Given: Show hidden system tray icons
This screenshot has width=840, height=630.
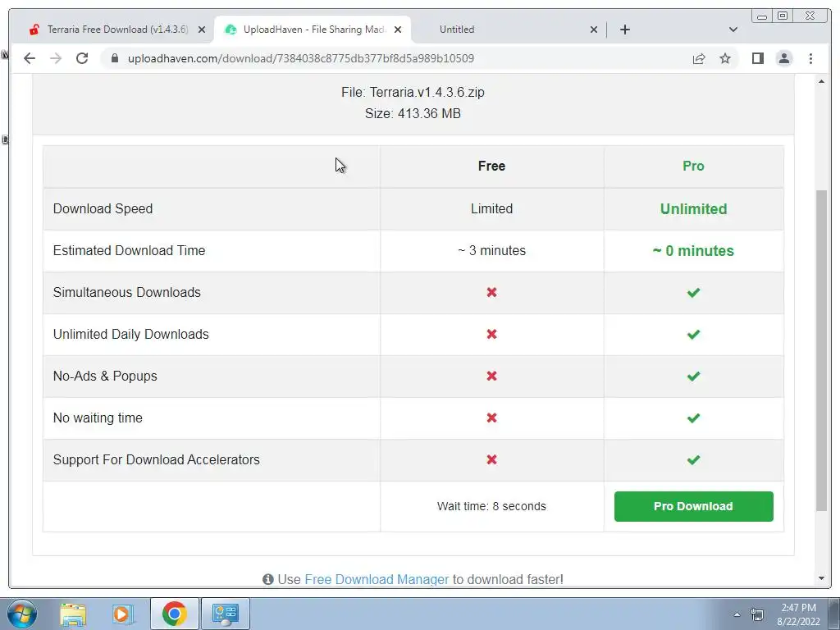Looking at the screenshot, I should [x=737, y=614].
